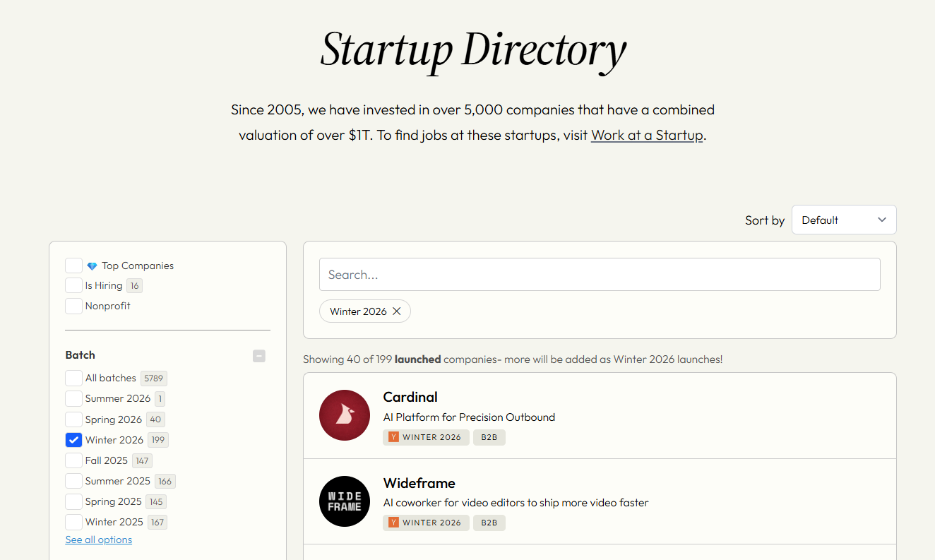The width and height of the screenshot is (935, 560).
Task: Collapse the Batch filter section
Action: pyautogui.click(x=259, y=356)
